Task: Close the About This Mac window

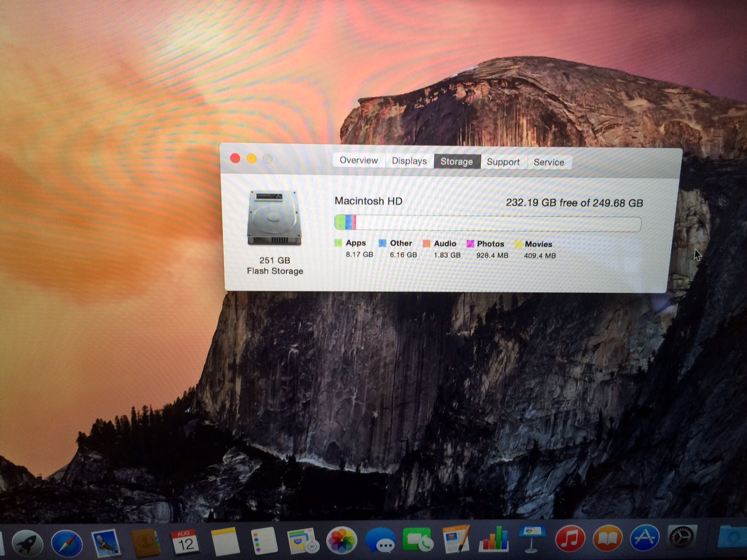Action: [235, 158]
